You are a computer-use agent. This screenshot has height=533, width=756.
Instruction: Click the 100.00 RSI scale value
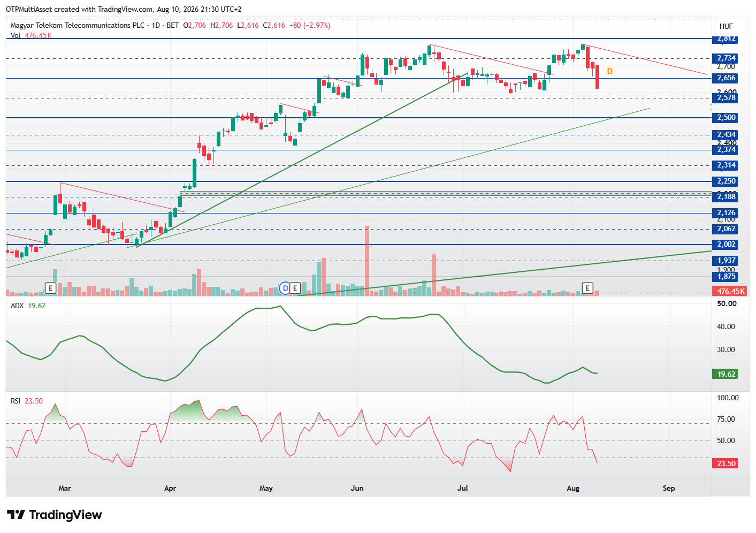728,398
